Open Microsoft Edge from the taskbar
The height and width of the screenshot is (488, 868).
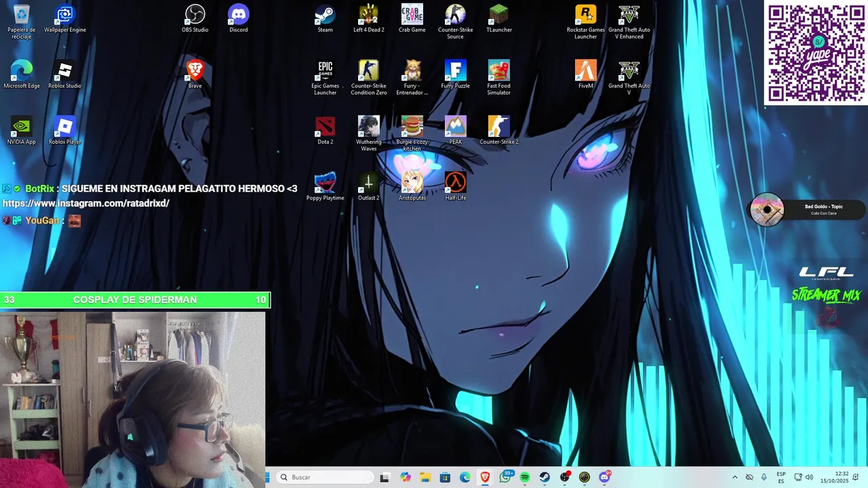[465, 477]
